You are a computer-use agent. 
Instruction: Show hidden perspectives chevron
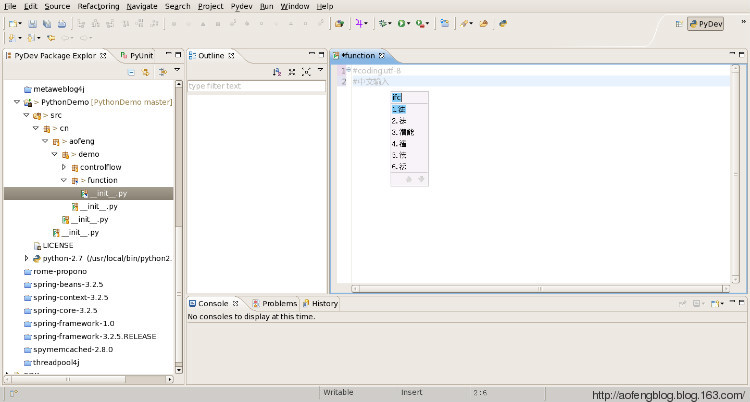pyautogui.click(x=743, y=22)
